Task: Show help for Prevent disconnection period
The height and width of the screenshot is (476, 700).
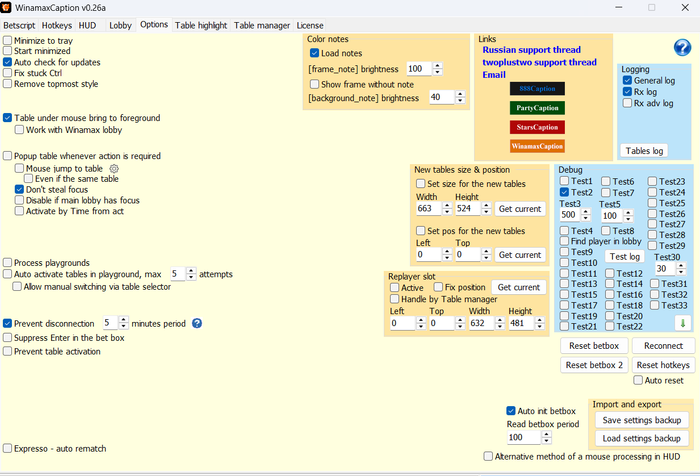Action: (x=197, y=323)
